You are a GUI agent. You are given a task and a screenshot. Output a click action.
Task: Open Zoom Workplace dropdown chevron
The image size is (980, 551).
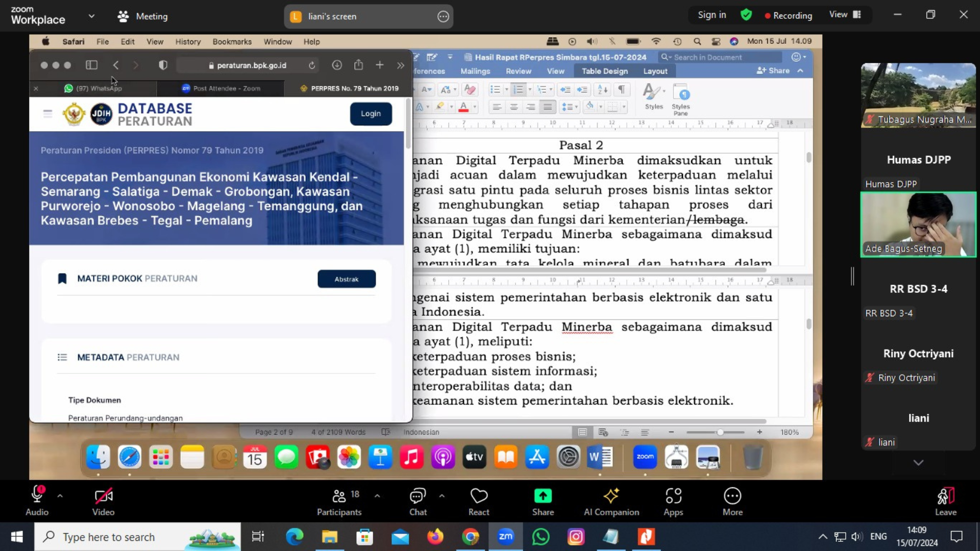point(91,16)
